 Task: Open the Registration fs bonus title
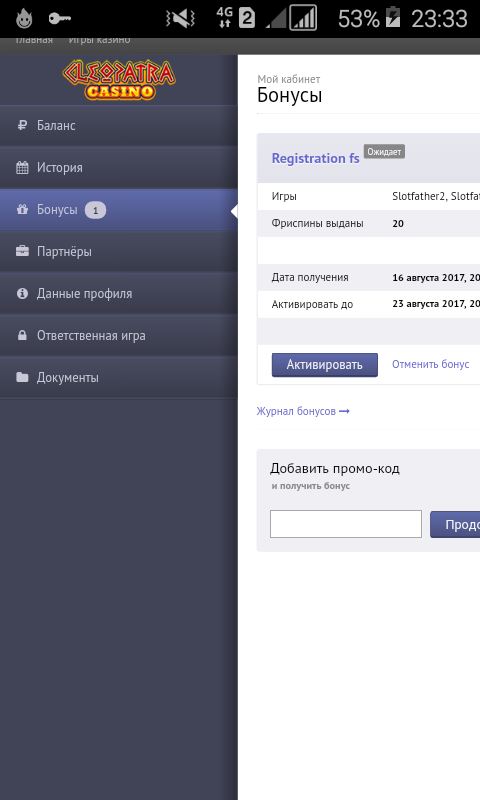[315, 158]
